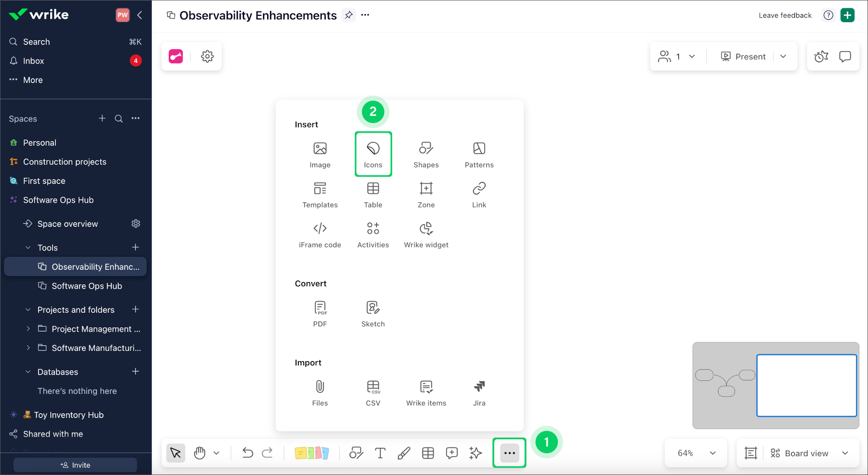Screen dimensions: 868x475
Task: Insert an Image from the Insert menu
Action: pos(320,154)
